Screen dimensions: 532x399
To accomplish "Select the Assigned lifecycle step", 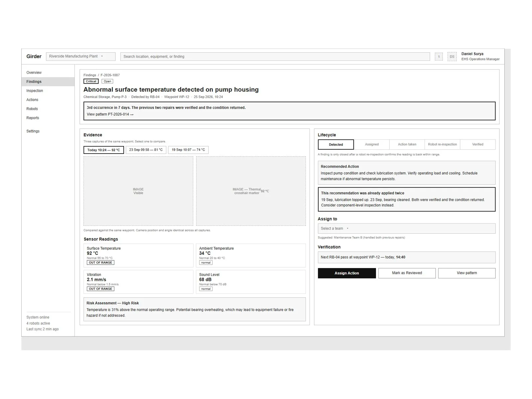I will point(372,144).
